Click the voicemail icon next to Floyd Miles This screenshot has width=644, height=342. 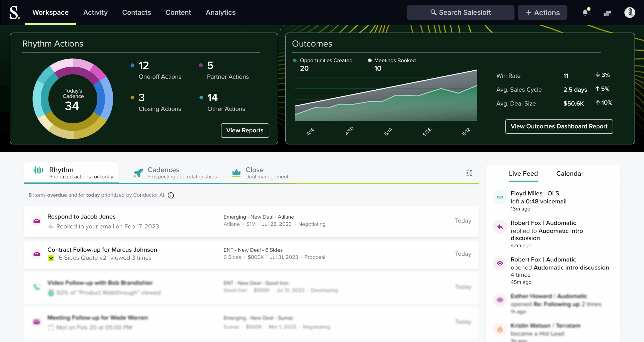point(500,197)
